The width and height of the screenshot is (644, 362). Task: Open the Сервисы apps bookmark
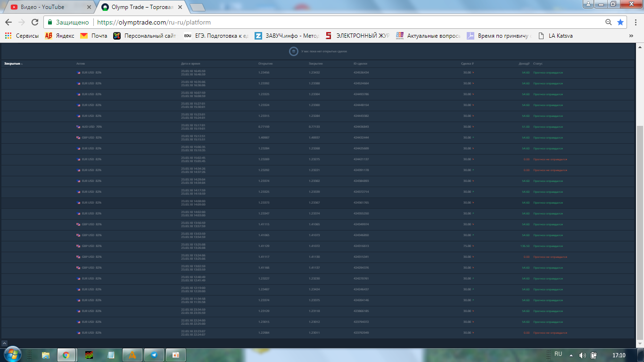pyautogui.click(x=22, y=35)
